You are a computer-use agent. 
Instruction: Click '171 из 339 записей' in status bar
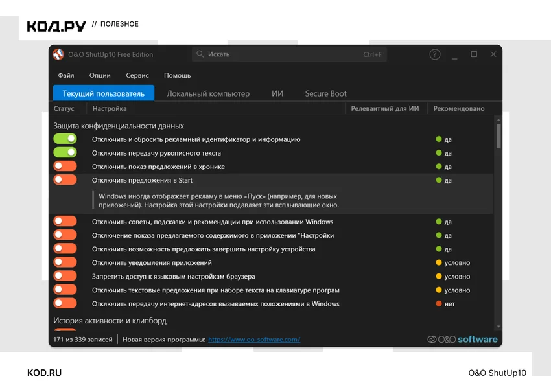point(82,340)
